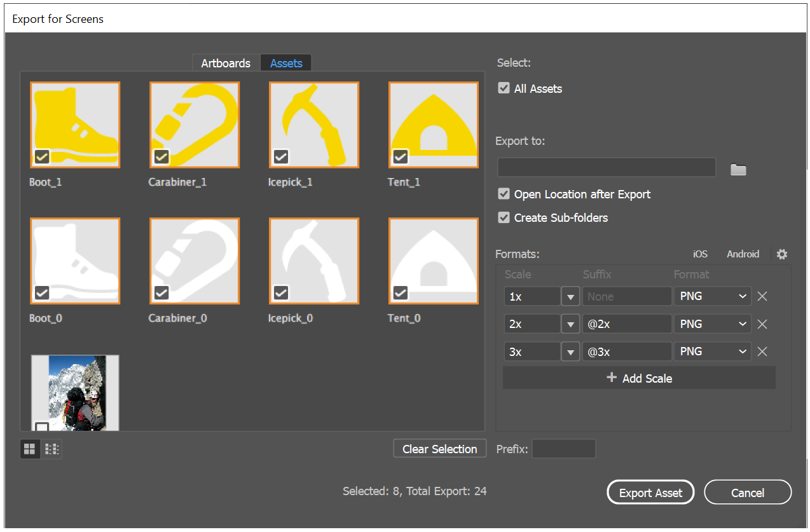
Task: Uncheck the Boot_0 asset checkbox
Action: pyautogui.click(x=42, y=292)
